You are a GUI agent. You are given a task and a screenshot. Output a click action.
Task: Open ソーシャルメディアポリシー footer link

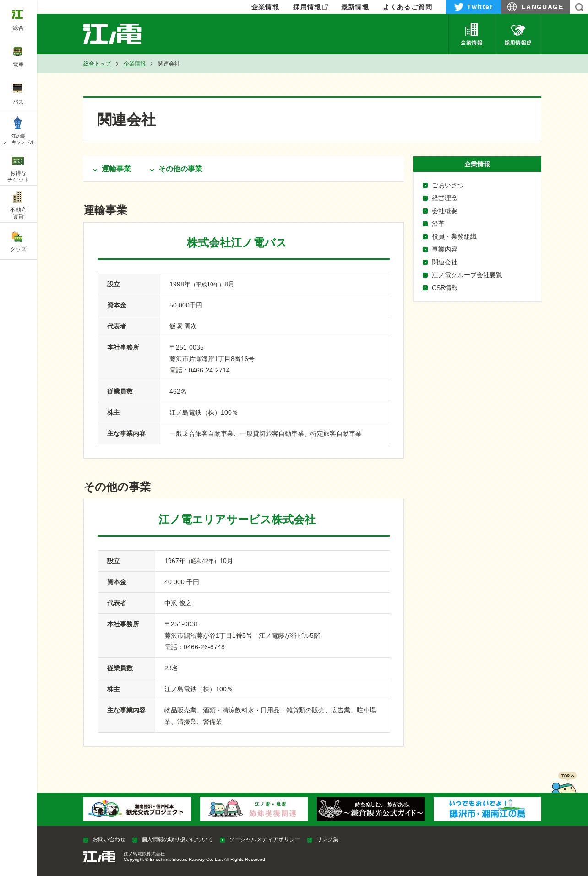[264, 839]
